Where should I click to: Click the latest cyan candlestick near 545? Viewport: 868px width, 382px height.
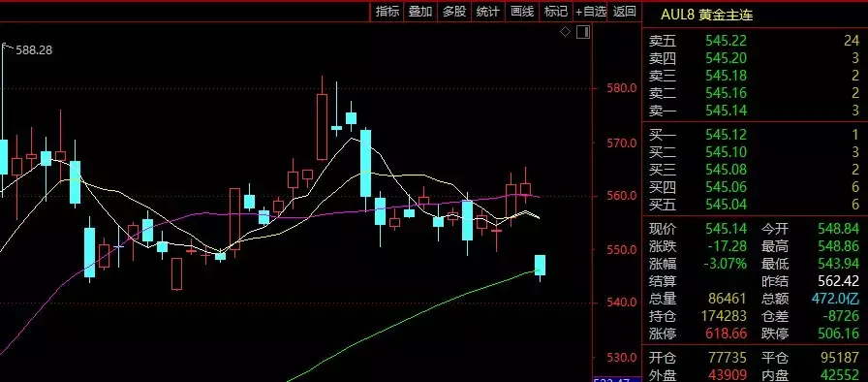click(540, 266)
